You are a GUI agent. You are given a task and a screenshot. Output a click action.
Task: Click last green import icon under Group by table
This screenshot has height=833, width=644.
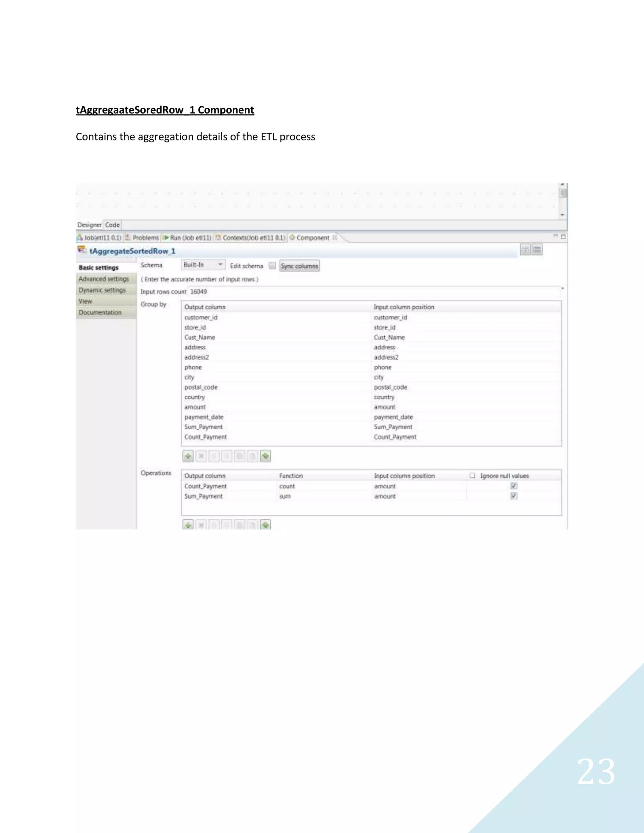click(x=265, y=456)
